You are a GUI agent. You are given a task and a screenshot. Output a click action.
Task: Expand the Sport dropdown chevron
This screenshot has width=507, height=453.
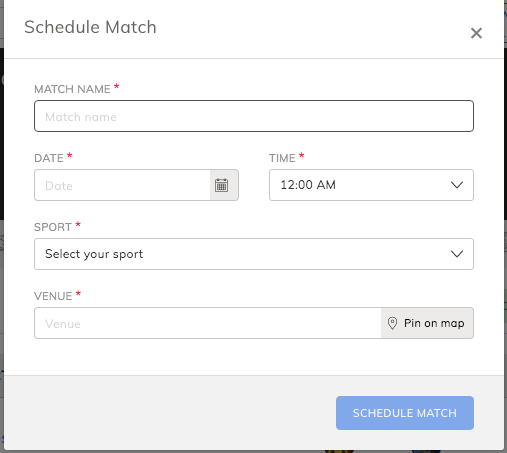(x=457, y=254)
